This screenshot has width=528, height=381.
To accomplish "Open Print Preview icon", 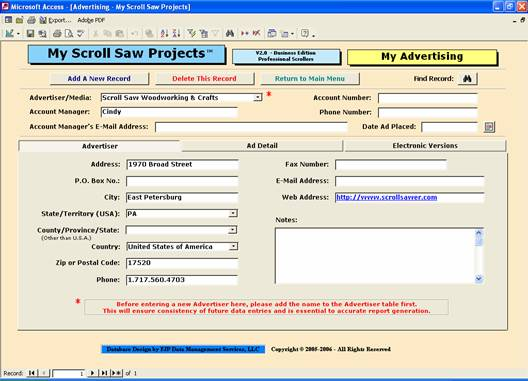I will 69,33.
